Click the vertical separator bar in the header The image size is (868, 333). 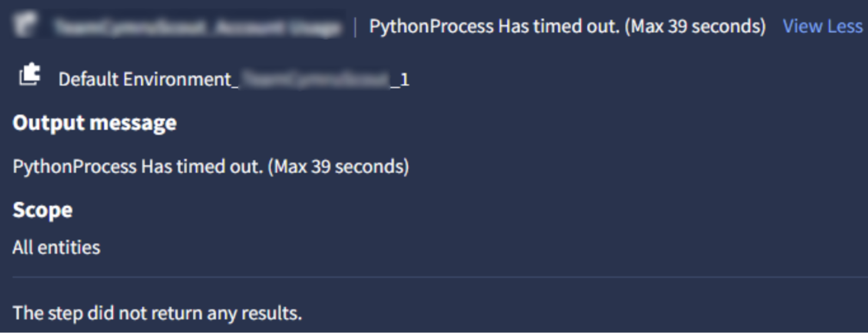[x=355, y=27]
